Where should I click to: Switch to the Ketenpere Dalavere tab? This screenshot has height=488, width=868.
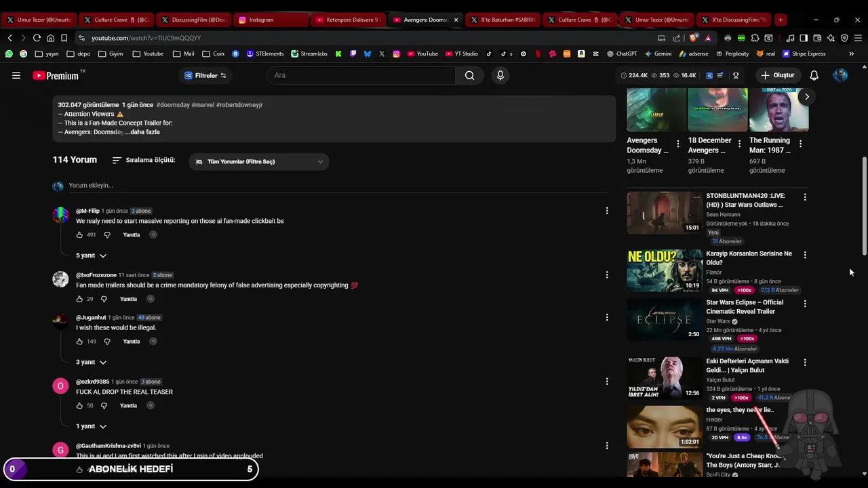pos(348,20)
